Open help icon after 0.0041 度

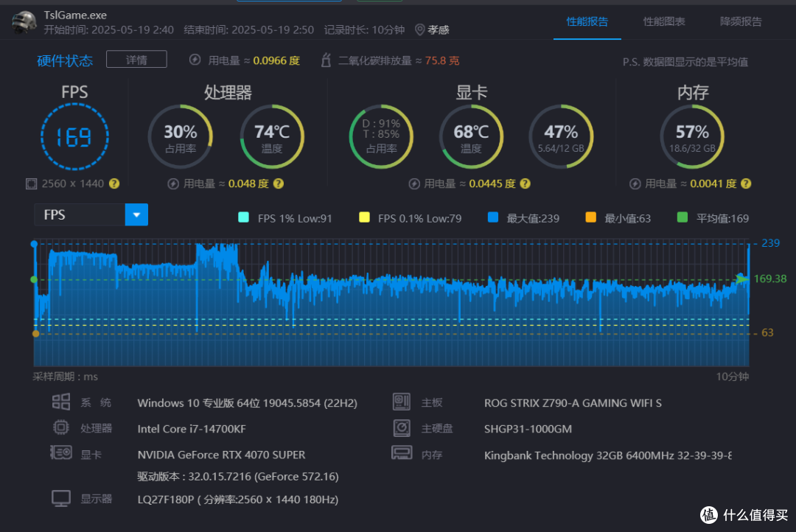click(746, 183)
